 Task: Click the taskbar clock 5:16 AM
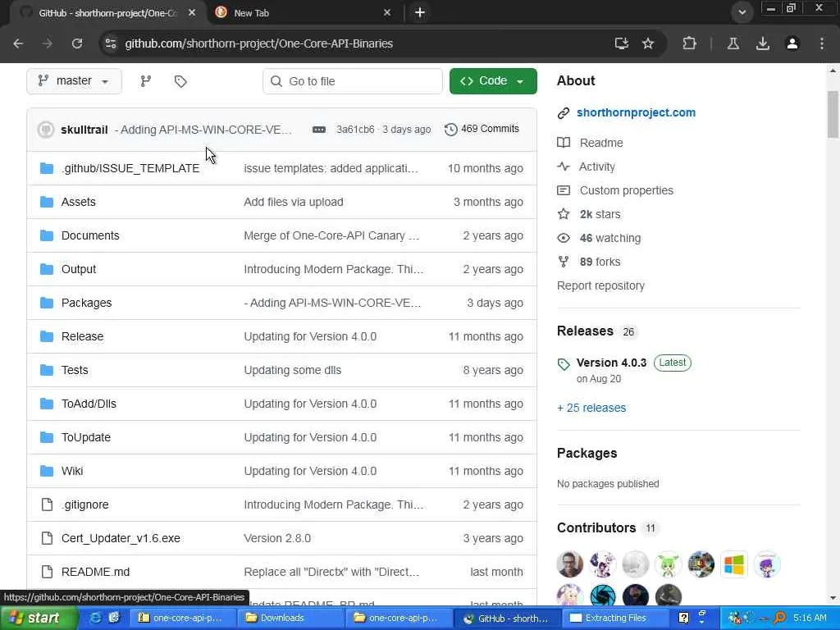[x=810, y=619]
